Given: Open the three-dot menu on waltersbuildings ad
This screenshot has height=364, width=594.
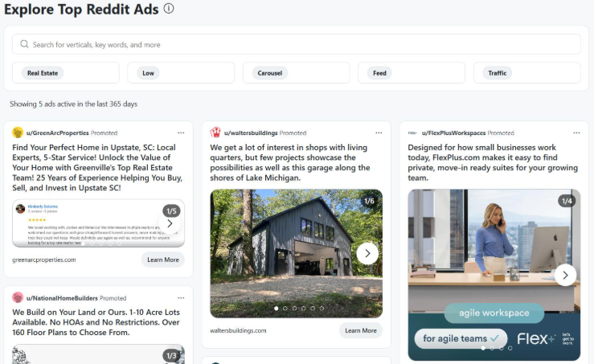Looking at the screenshot, I should [379, 133].
